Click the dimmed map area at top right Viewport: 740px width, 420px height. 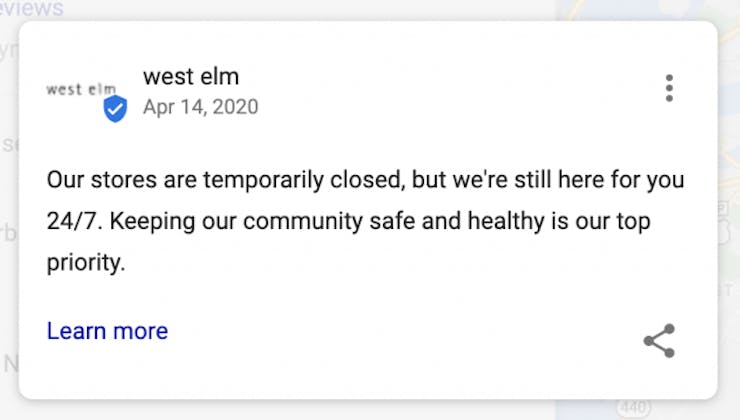point(648,9)
